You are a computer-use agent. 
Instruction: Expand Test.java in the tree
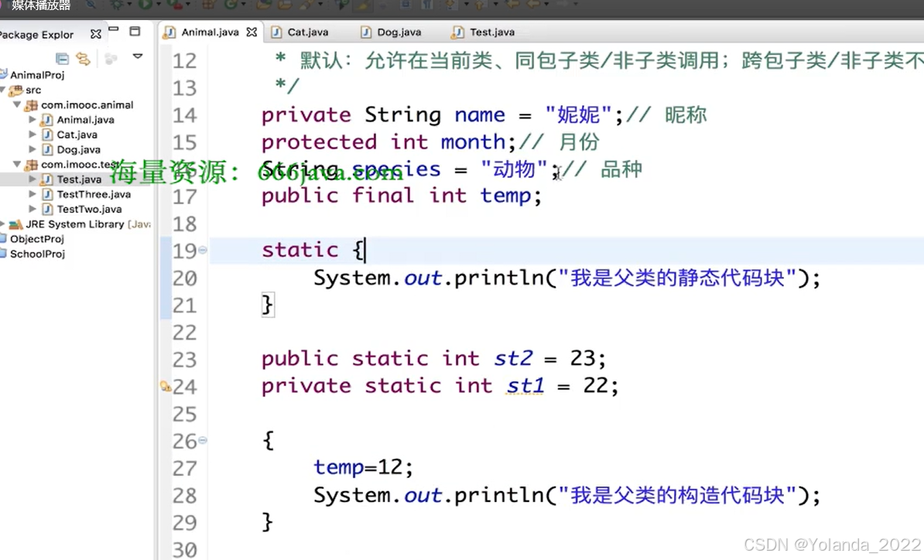tap(33, 179)
